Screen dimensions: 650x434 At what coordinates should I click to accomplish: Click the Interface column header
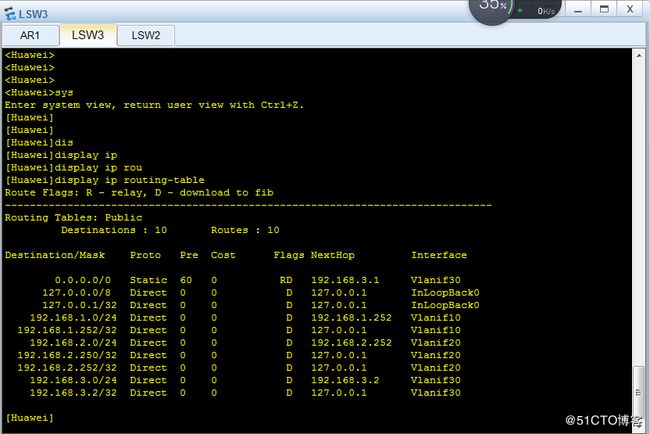point(439,255)
